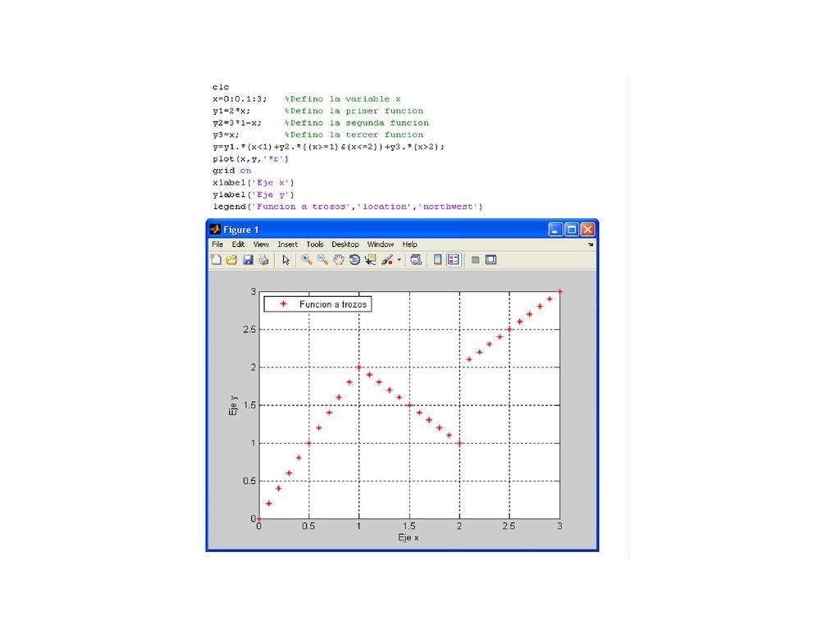The height and width of the screenshot is (630, 840).
Task: Click the comment 'Defino la tercer funcion'
Action: 354,135
